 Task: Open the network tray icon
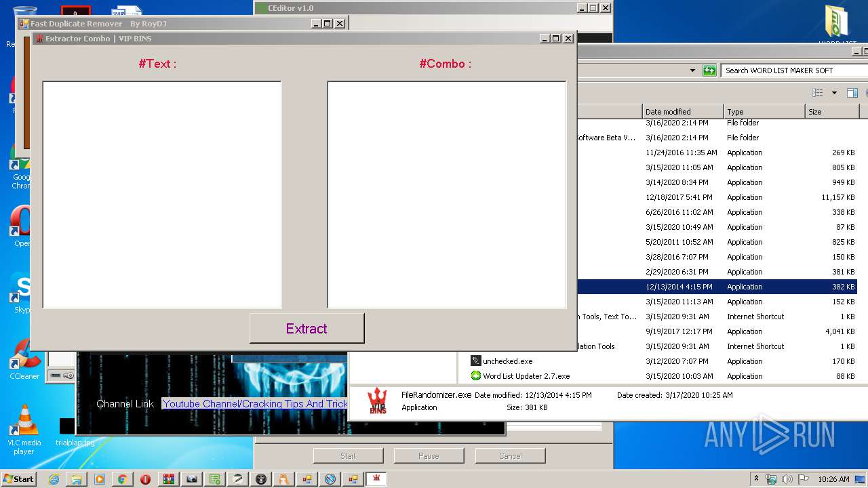pyautogui.click(x=772, y=479)
